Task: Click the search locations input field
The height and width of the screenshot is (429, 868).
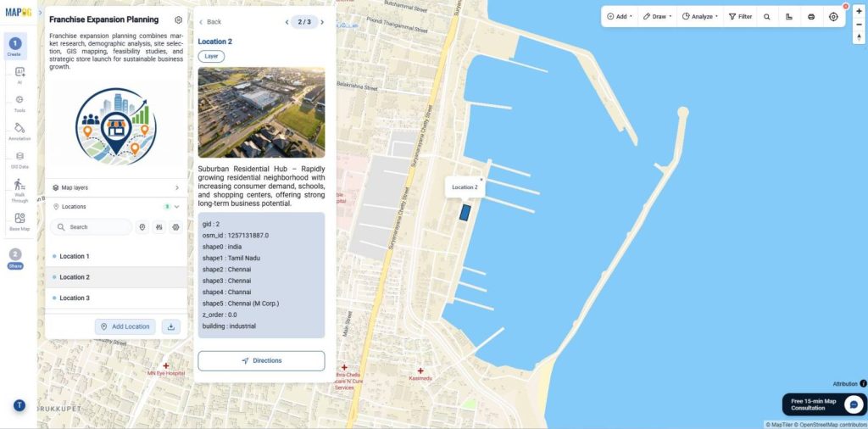Action: 92,227
